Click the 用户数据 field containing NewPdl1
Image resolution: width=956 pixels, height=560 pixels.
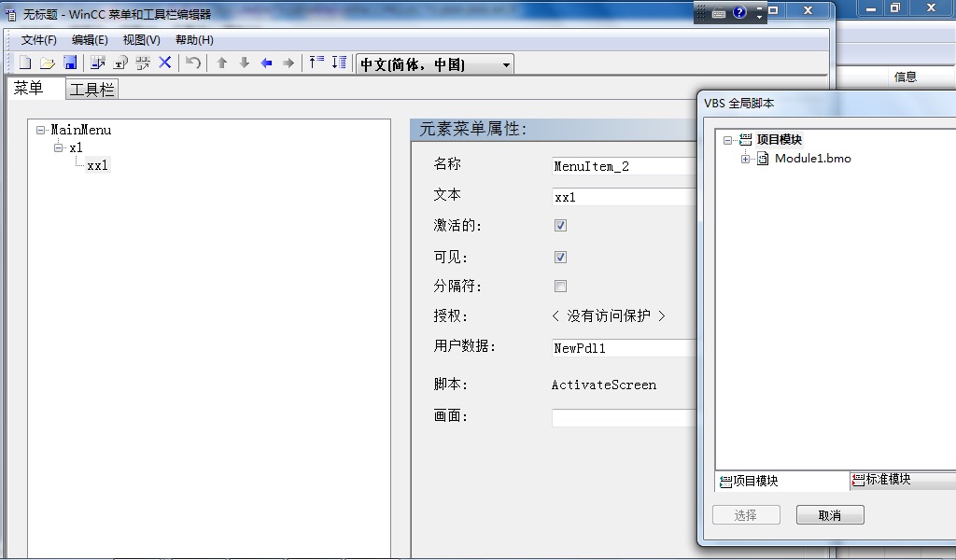coord(625,348)
